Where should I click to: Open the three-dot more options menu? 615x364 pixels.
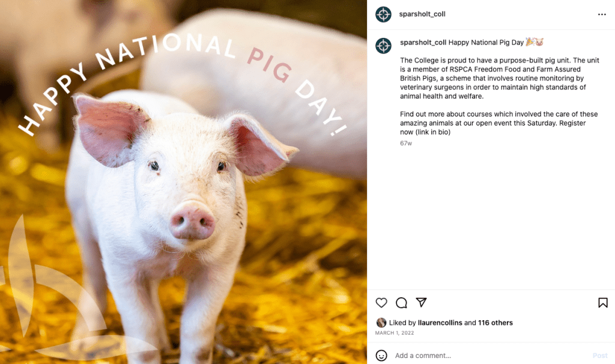click(602, 14)
